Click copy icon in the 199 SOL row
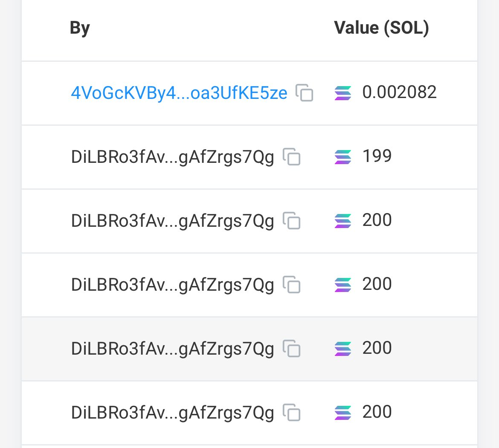 [292, 157]
